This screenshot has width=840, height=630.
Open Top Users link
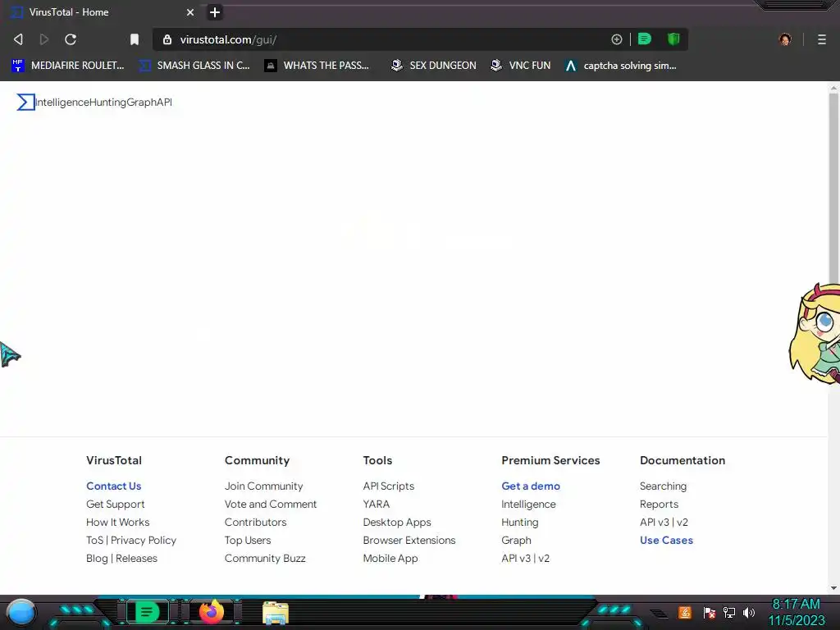pos(248,540)
